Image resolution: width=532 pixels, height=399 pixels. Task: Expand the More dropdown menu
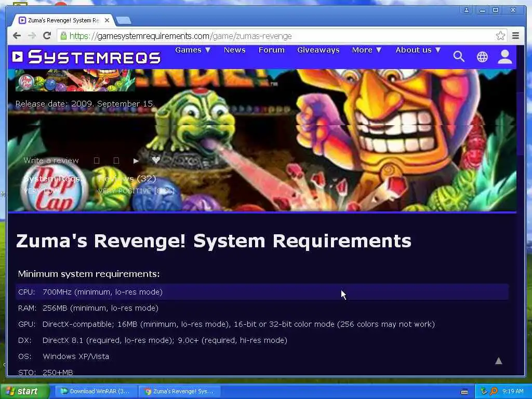(367, 50)
